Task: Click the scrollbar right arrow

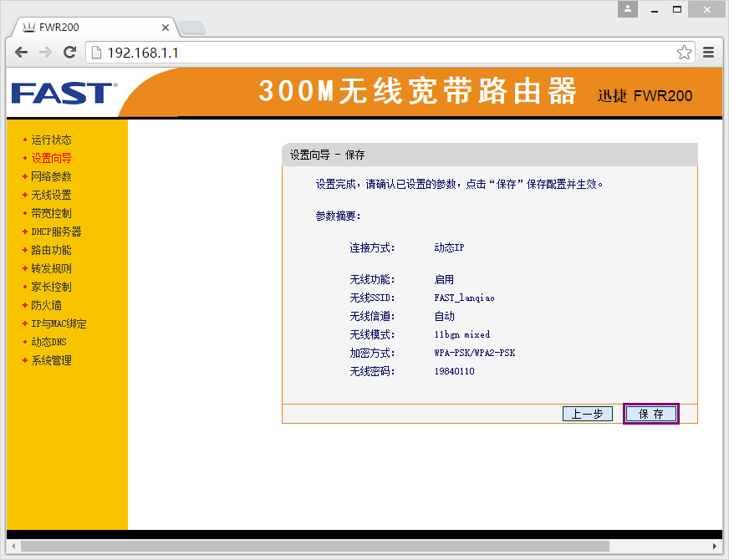Action: (715, 546)
